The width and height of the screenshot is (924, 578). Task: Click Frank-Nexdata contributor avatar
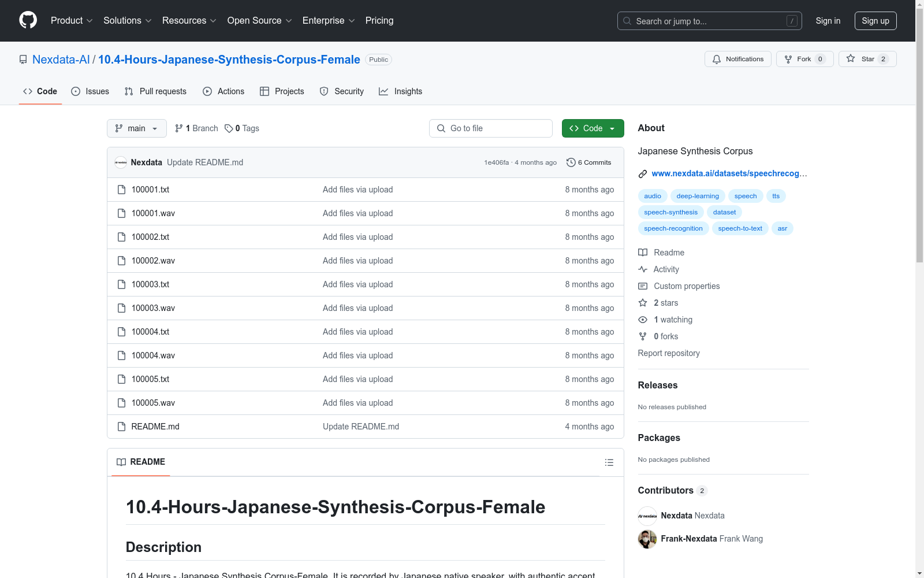pyautogui.click(x=647, y=539)
